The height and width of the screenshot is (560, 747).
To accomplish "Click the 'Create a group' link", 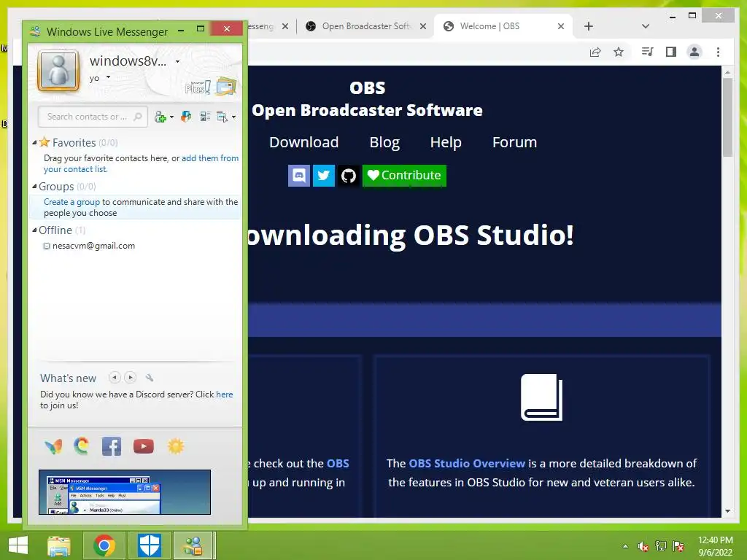I will click(x=72, y=202).
